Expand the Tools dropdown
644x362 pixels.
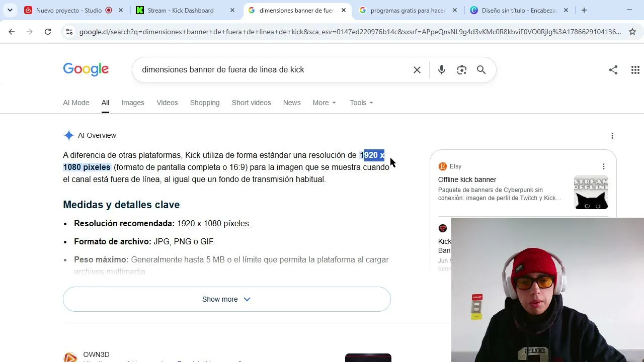tap(362, 103)
